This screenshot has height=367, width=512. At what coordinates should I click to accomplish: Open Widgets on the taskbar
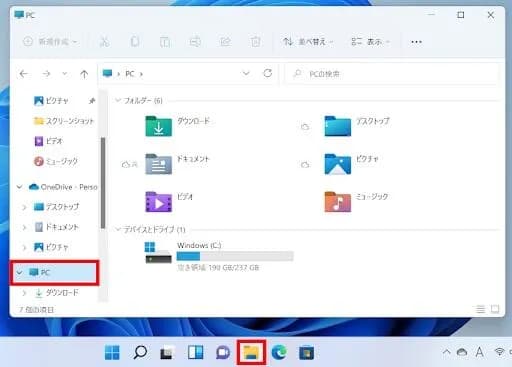(x=195, y=352)
